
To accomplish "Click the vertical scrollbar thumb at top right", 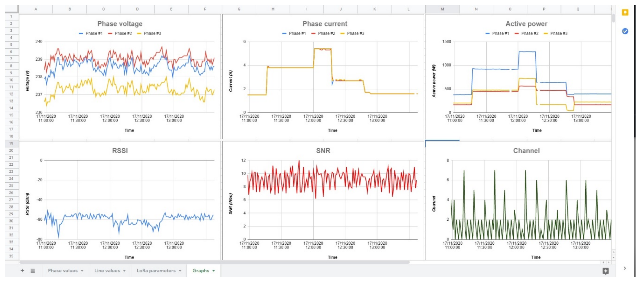I will [x=614, y=18].
